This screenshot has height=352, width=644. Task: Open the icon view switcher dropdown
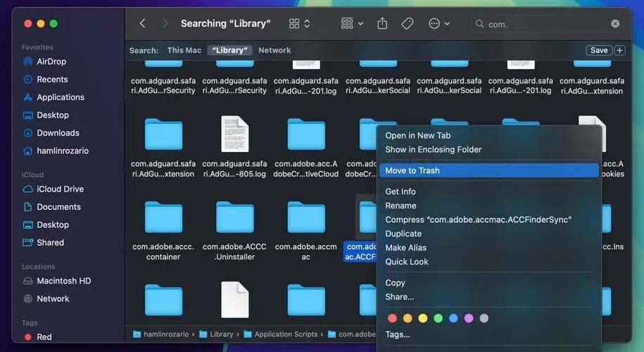[299, 24]
